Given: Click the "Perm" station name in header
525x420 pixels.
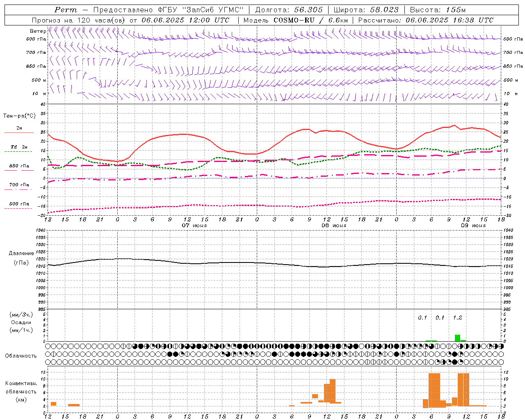Looking at the screenshot, I should [x=66, y=10].
